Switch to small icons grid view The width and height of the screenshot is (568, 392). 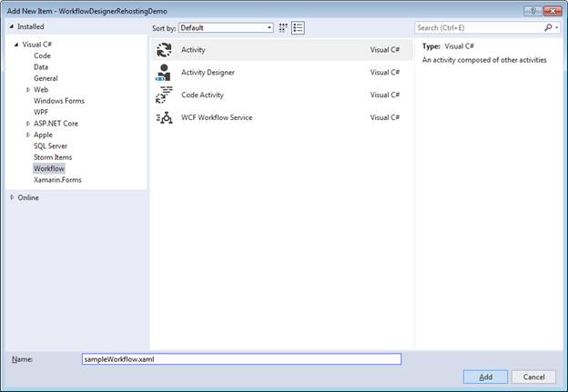[283, 28]
